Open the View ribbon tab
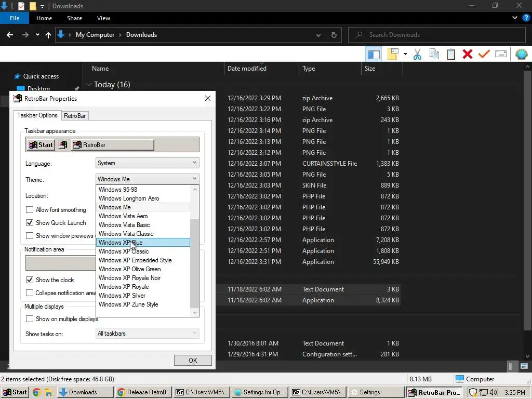 tap(103, 18)
